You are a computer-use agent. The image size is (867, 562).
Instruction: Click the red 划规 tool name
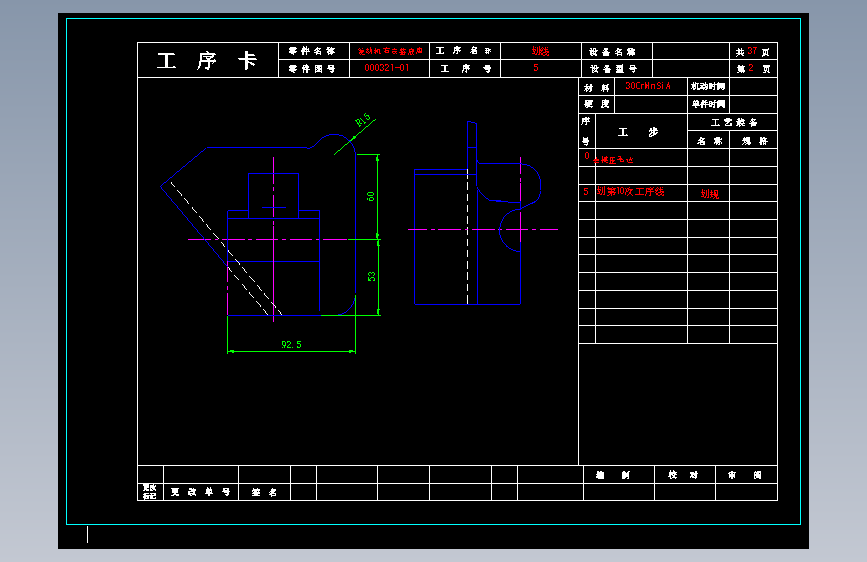point(709,194)
